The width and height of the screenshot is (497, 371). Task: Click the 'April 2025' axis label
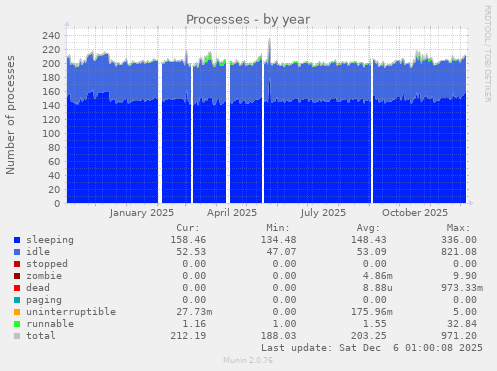coord(232,213)
